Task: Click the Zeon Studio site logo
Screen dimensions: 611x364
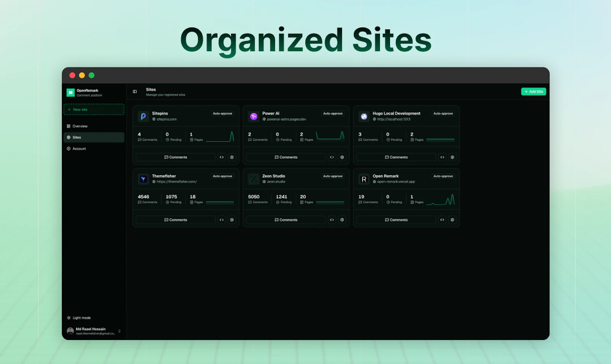Action: (x=254, y=179)
